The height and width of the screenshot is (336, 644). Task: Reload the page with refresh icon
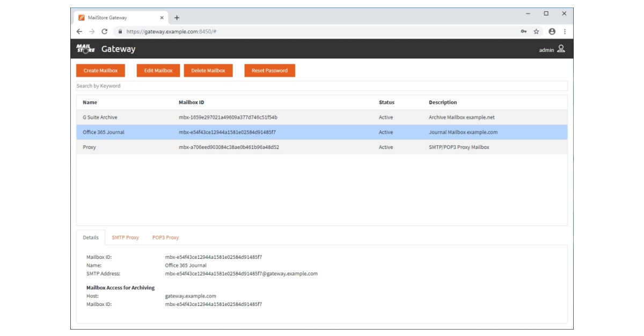105,32
